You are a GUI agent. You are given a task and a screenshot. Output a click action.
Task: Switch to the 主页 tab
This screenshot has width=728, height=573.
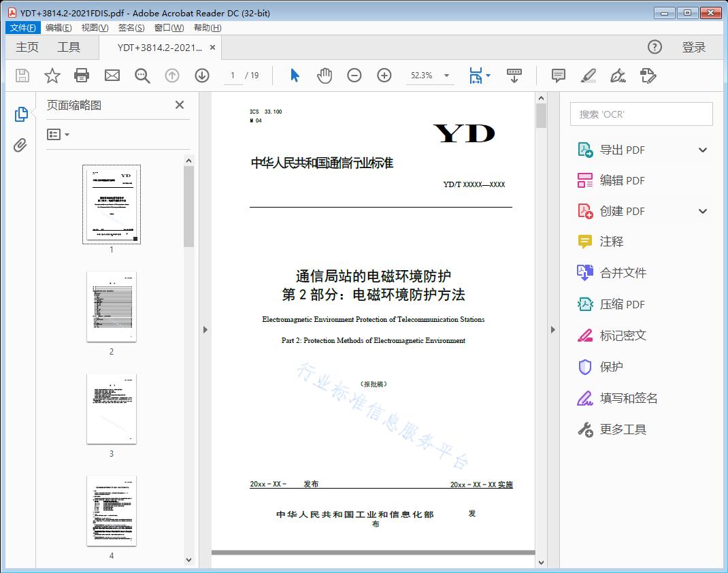[x=27, y=47]
